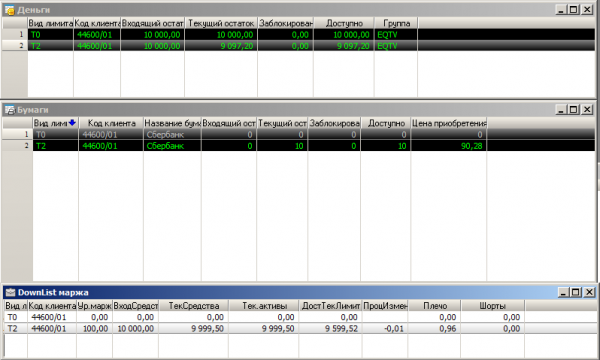Click the Плечо column header
Image resolution: width=600 pixels, height=360 pixels.
(x=435, y=306)
